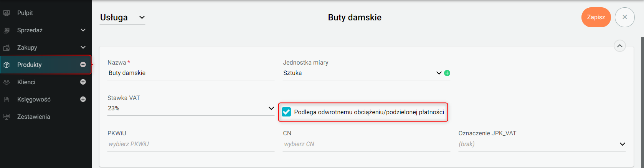Open the Jednostka miary dropdown

pyautogui.click(x=439, y=73)
